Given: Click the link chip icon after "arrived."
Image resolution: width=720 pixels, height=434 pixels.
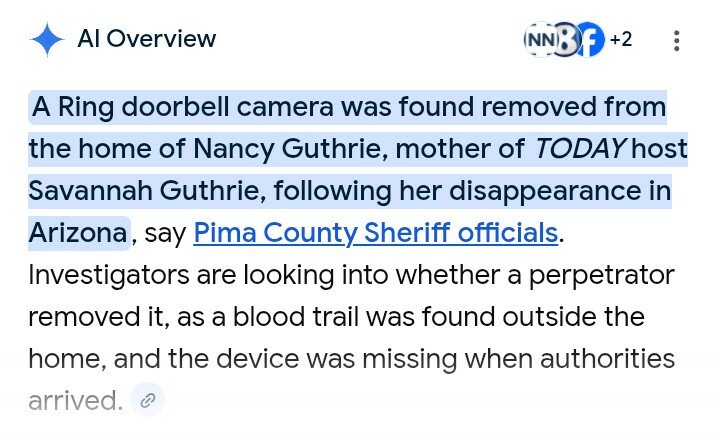Looking at the screenshot, I should point(147,401).
